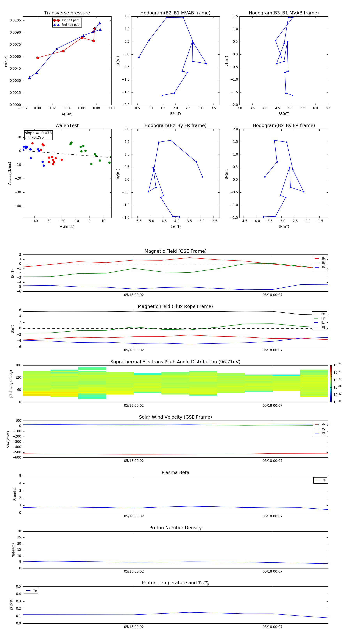Click the 'slope = -0.078' annotation
Screen dimensions: 351x644
[38, 133]
